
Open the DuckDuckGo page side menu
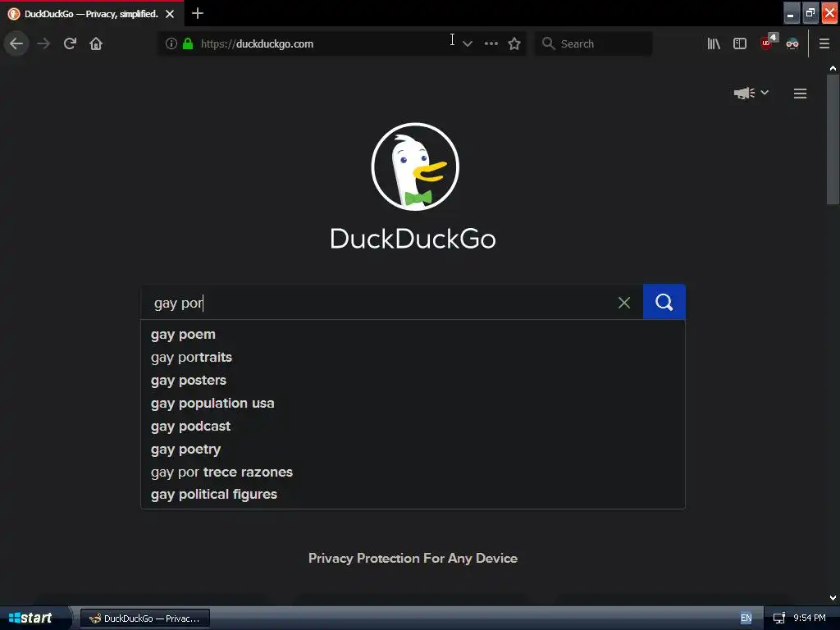(x=800, y=94)
